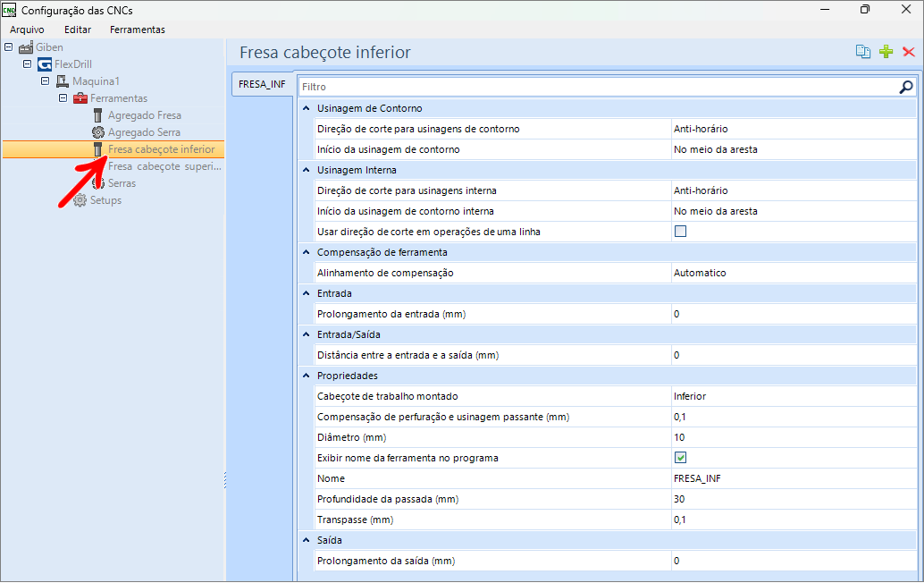
Task: Open the Ferramentas menu in menu bar
Action: tap(137, 30)
